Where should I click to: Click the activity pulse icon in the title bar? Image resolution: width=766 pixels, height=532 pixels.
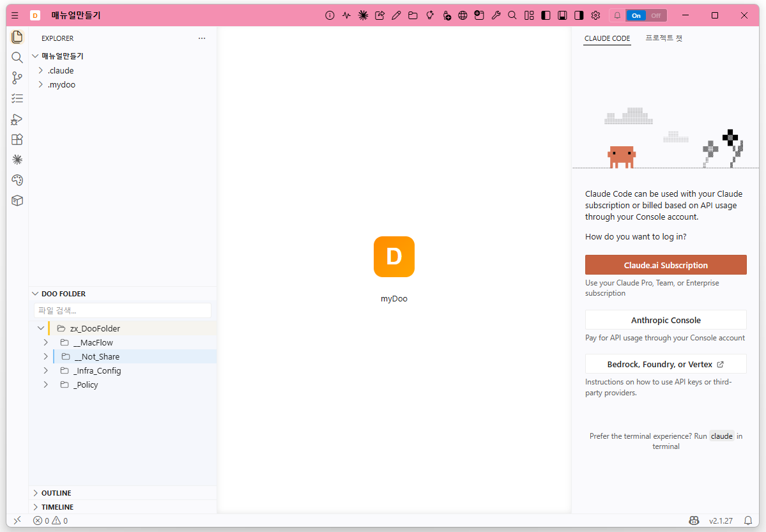346,15
